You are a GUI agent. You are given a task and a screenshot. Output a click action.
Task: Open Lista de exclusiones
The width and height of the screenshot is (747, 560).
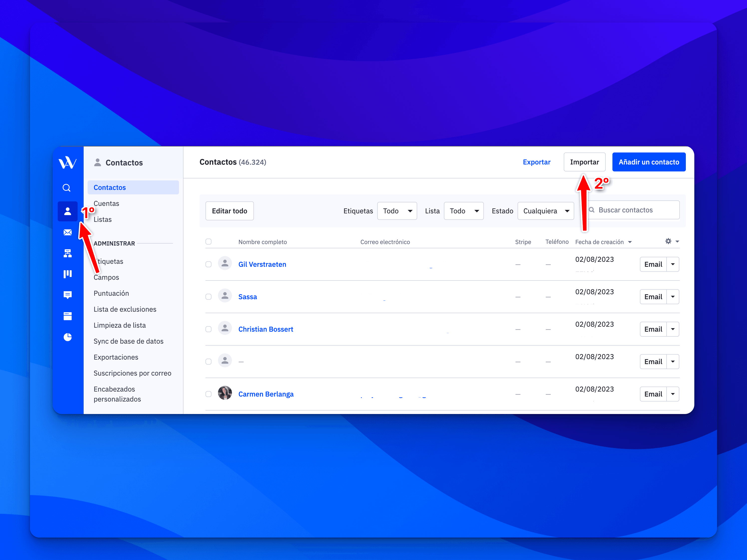coord(125,309)
